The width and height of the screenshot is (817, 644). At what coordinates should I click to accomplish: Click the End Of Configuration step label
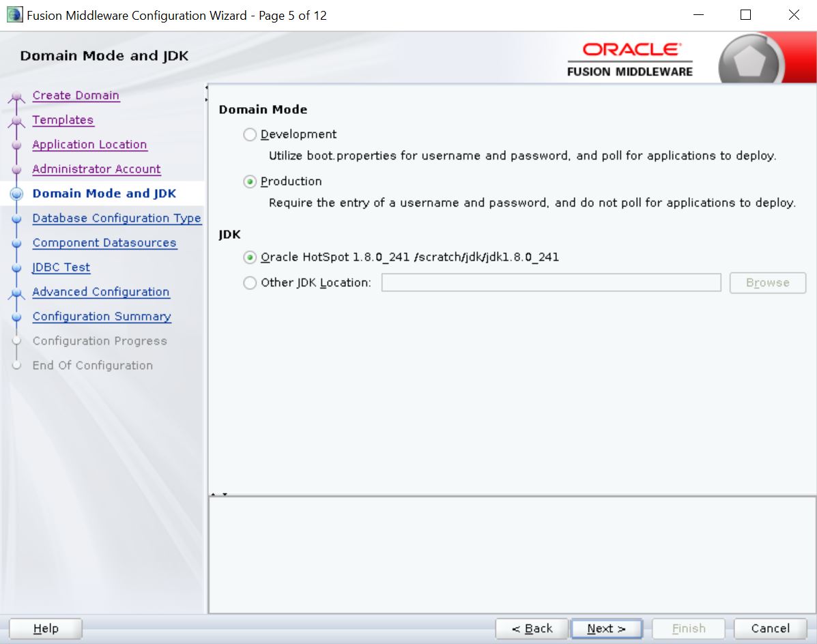pyautogui.click(x=93, y=366)
